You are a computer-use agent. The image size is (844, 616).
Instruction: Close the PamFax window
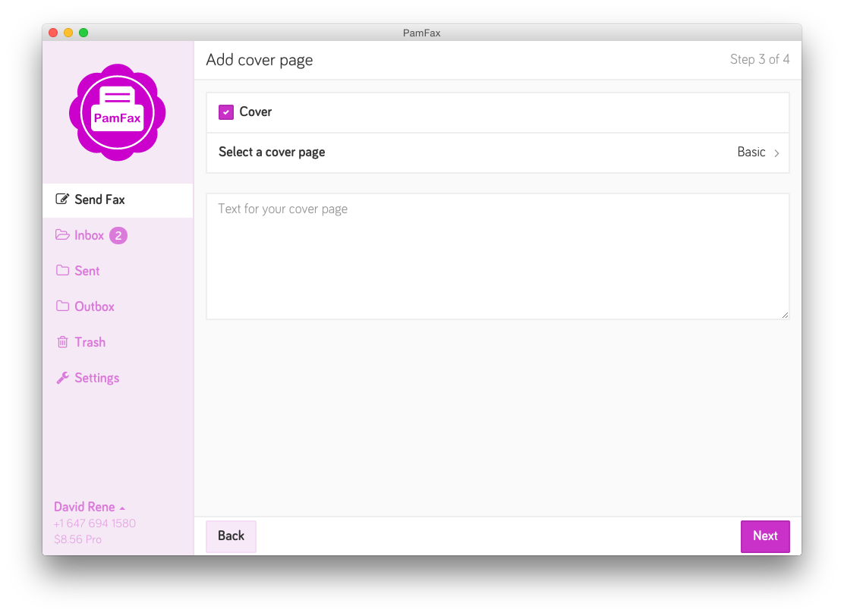point(53,33)
